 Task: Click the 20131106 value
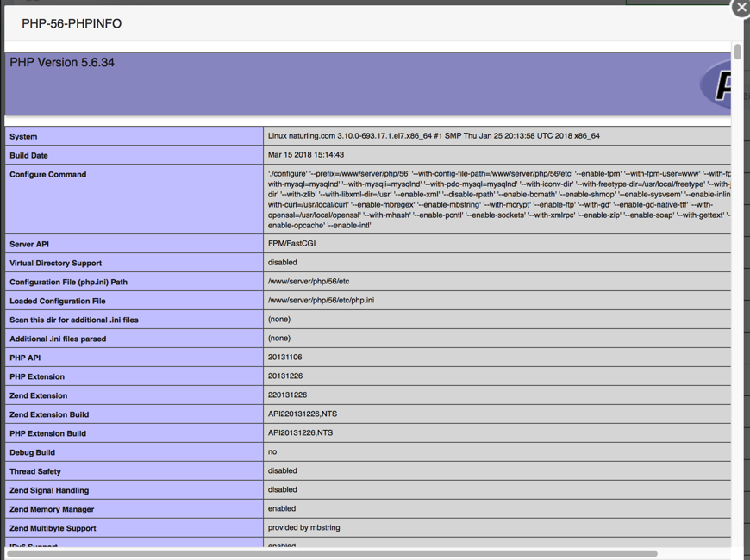click(x=285, y=358)
